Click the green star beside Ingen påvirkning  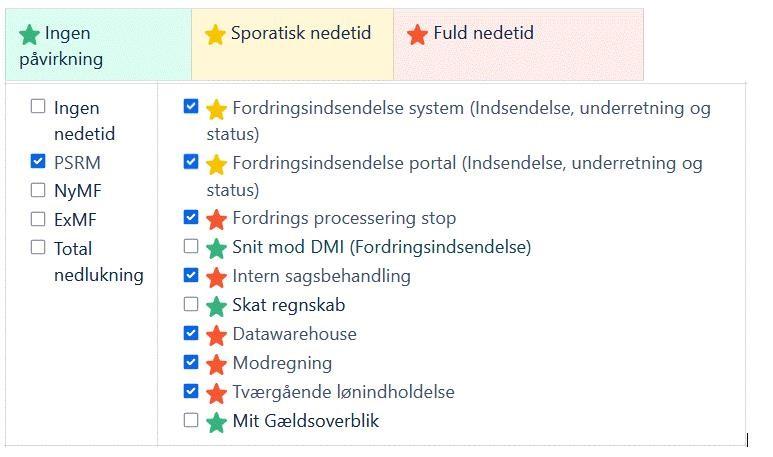point(30,35)
